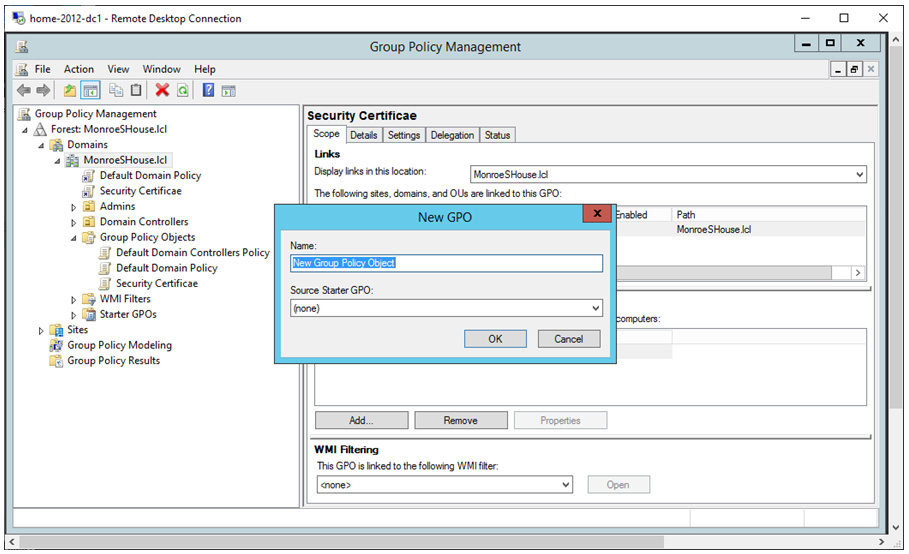
Task: Collapse the Group Policy Objects node
Action: tap(74, 238)
